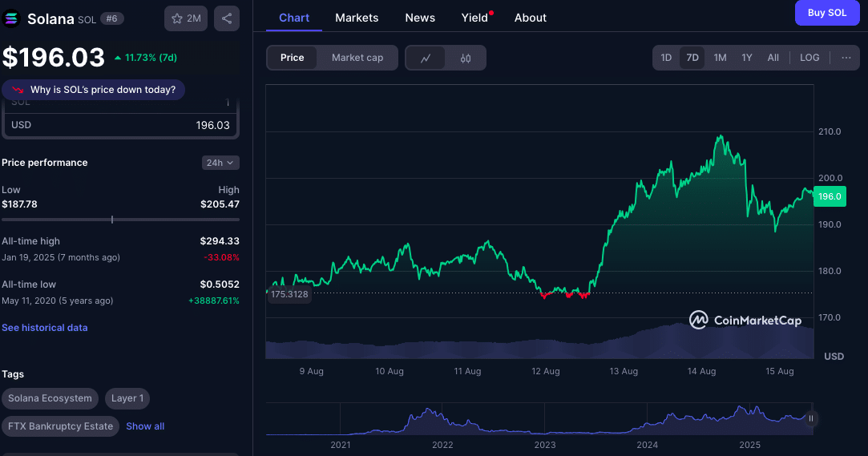Click the -33.08% change text

pyautogui.click(x=221, y=257)
